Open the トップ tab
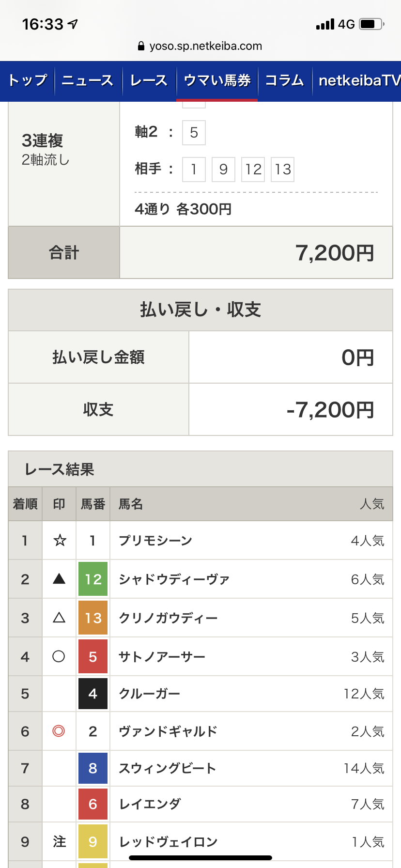Image resolution: width=401 pixels, height=868 pixels. click(28, 80)
